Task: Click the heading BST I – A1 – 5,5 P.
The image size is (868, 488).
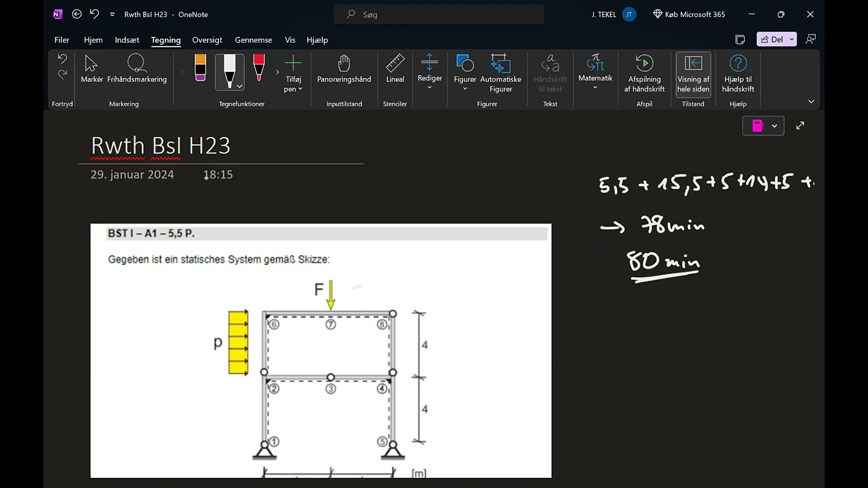Action: [151, 234]
